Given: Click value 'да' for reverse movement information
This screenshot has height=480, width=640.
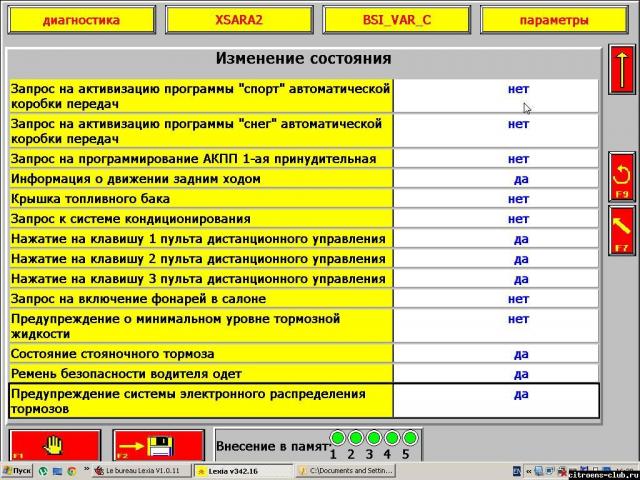Looking at the screenshot, I should (521, 179).
